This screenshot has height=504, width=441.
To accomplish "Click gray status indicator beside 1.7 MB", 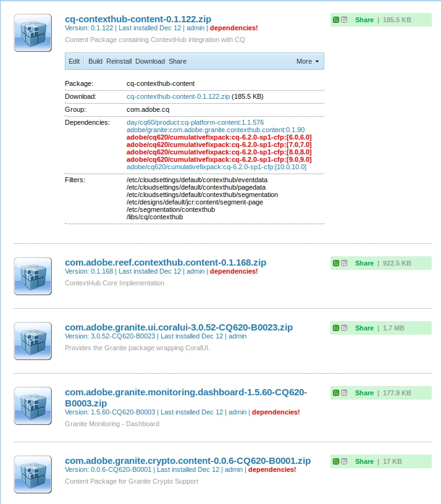I will pyautogui.click(x=344, y=328).
